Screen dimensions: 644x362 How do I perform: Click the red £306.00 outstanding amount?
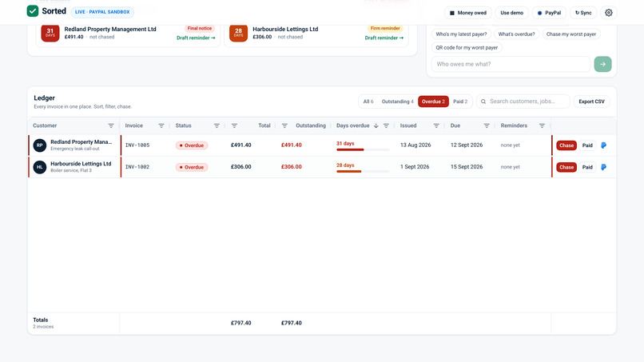click(291, 167)
